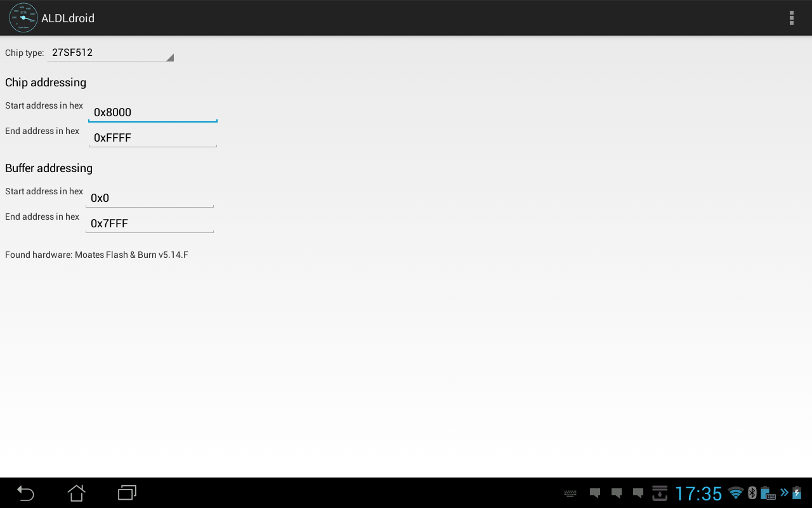Tap the ALDLdroid gauge app icon

point(23,18)
